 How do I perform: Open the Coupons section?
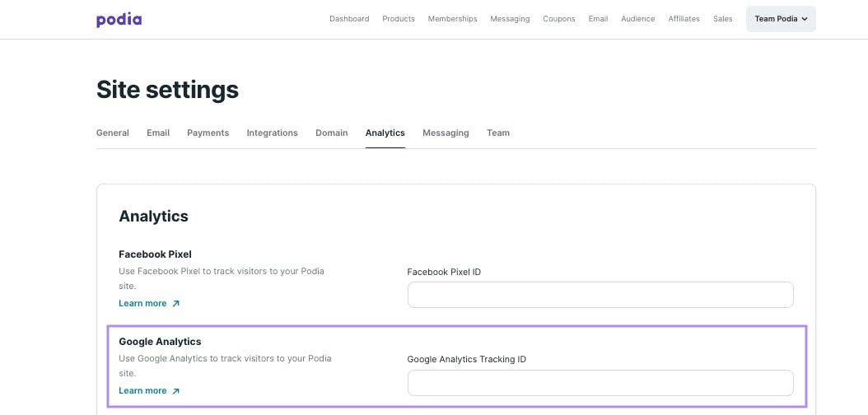[x=559, y=19]
